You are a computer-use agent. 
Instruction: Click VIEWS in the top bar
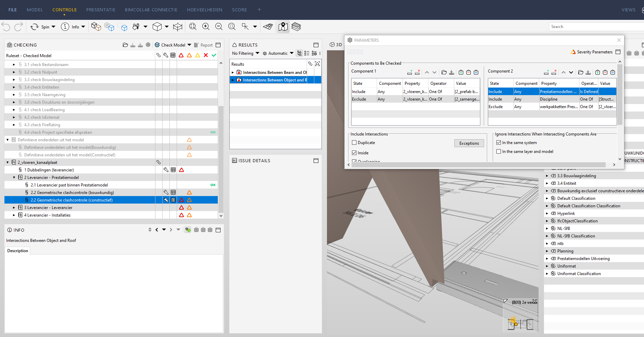click(x=629, y=10)
